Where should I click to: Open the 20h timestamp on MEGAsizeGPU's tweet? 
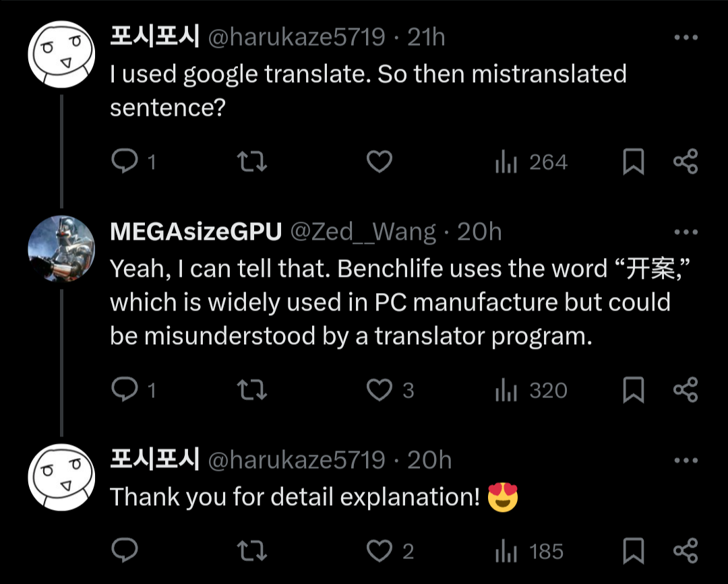479,232
